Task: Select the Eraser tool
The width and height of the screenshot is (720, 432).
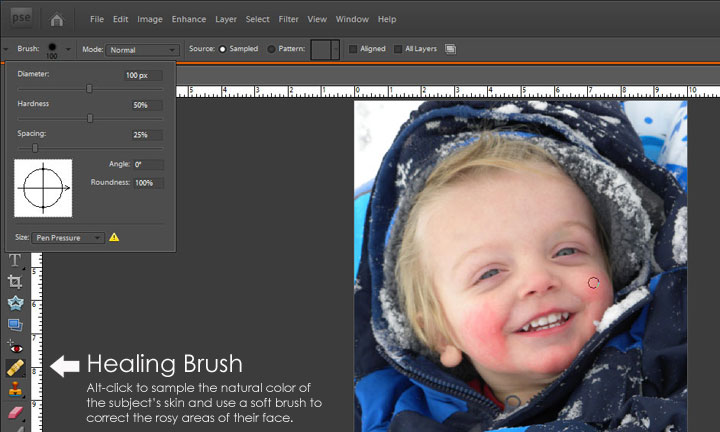Action: (x=15, y=411)
